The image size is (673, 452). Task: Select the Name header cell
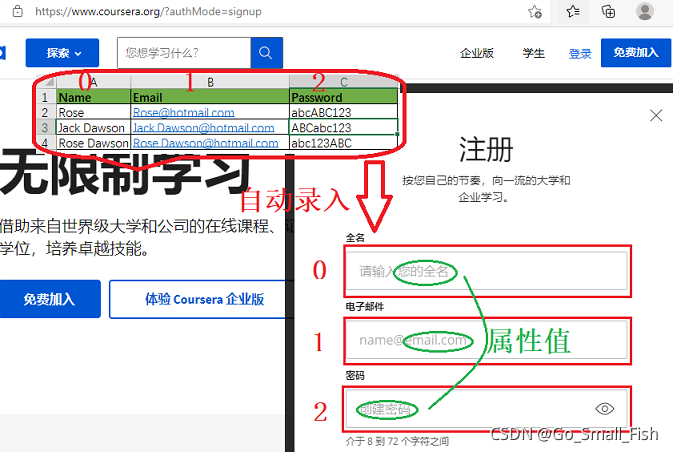coord(93,97)
